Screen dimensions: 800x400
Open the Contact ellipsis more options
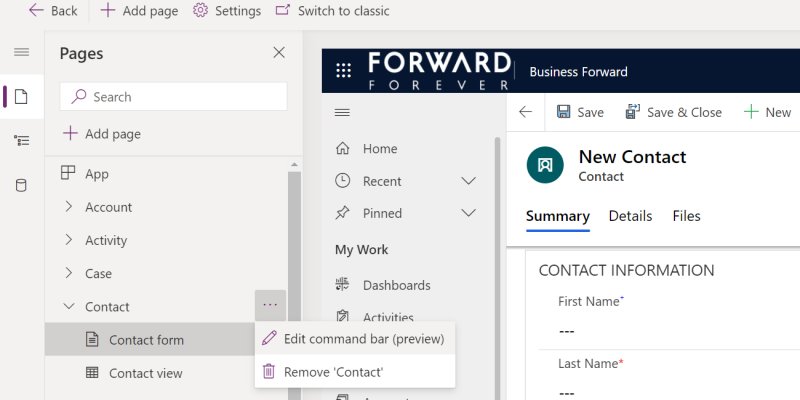click(x=270, y=305)
